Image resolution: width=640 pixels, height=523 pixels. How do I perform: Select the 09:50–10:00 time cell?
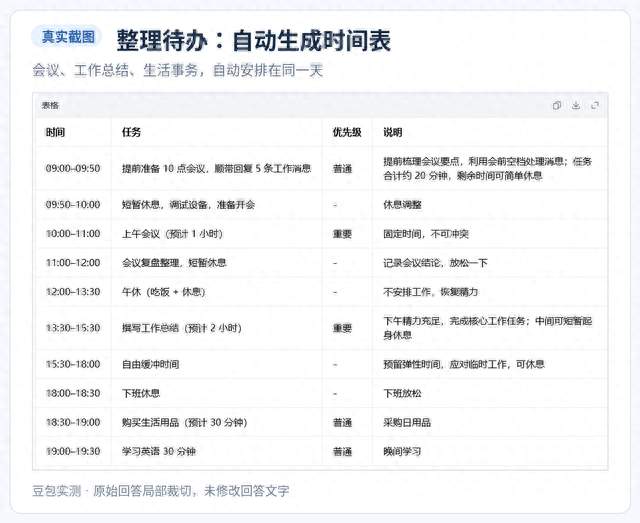[73, 205]
